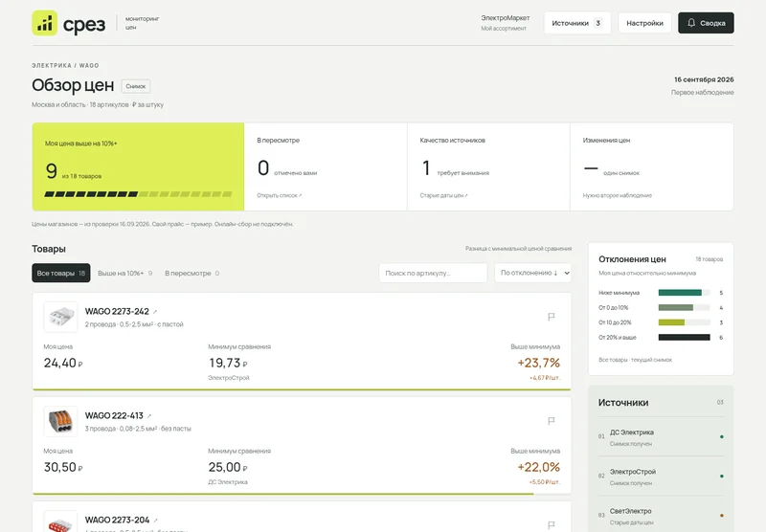The width and height of the screenshot is (766, 532).
Task: Open Источники sources button
Action: tap(577, 23)
